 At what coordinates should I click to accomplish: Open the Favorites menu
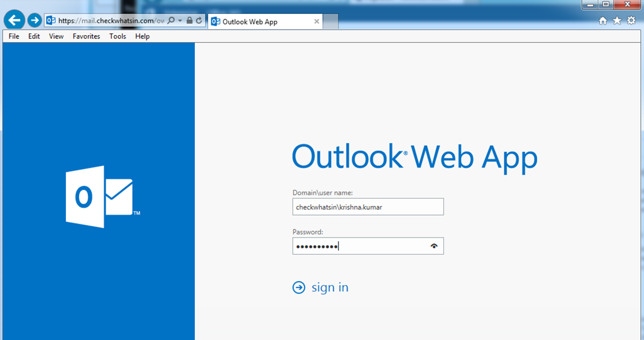(86, 36)
